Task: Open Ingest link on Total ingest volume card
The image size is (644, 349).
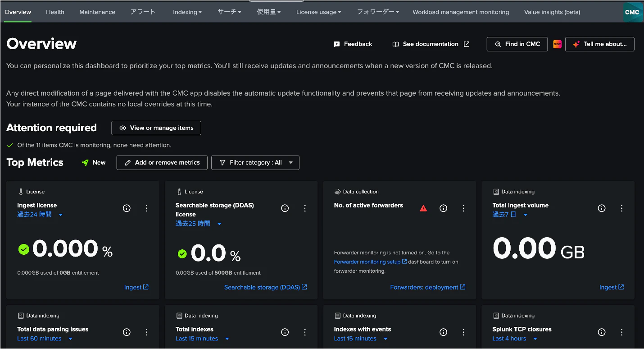Action: [612, 287]
